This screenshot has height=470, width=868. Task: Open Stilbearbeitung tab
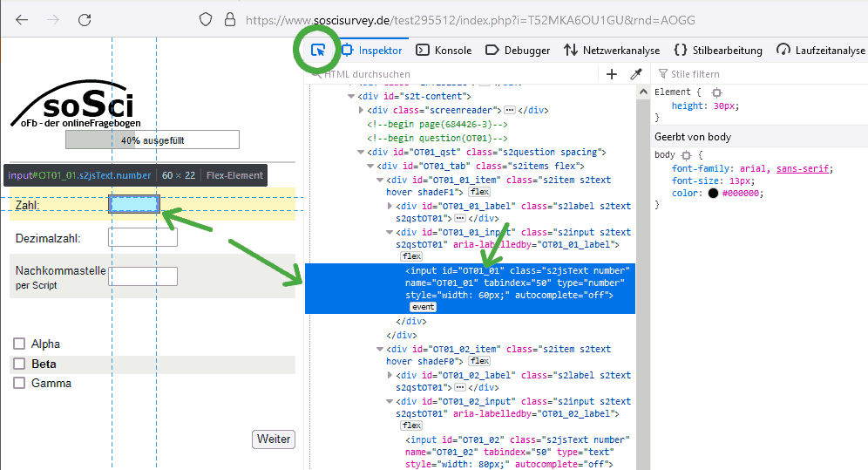click(x=718, y=51)
